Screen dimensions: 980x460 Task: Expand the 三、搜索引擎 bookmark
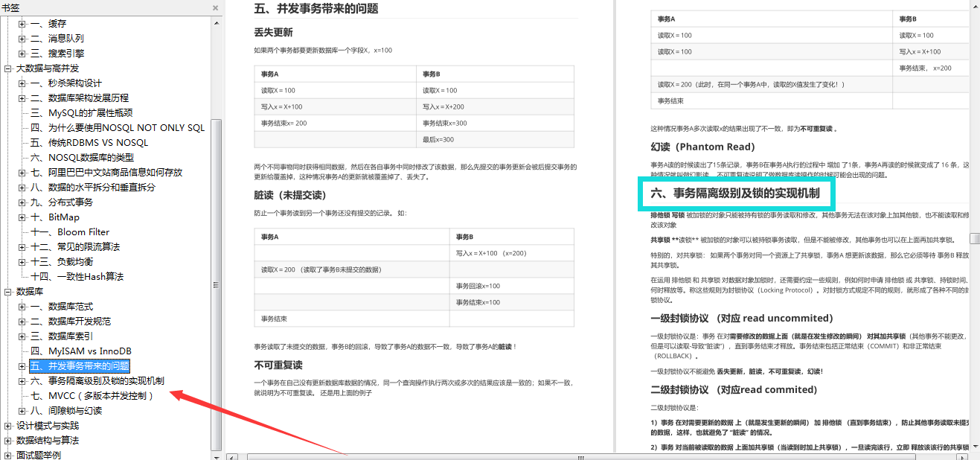coord(22,54)
